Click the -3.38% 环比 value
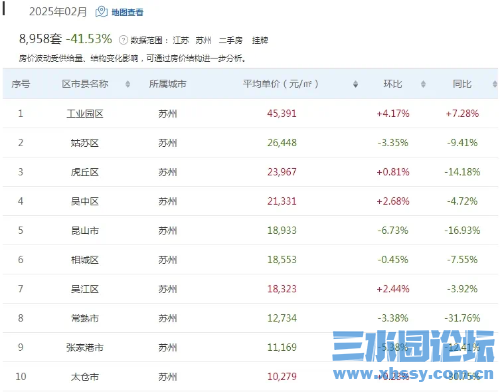Image resolution: width=500 pixels, height=392 pixels. tap(393, 318)
